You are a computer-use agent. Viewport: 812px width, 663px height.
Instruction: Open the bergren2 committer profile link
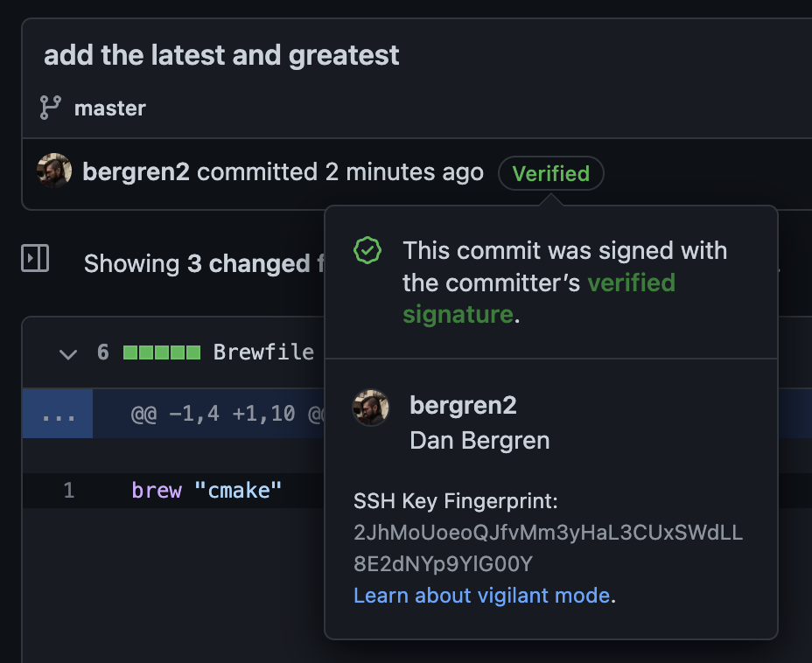(x=136, y=171)
